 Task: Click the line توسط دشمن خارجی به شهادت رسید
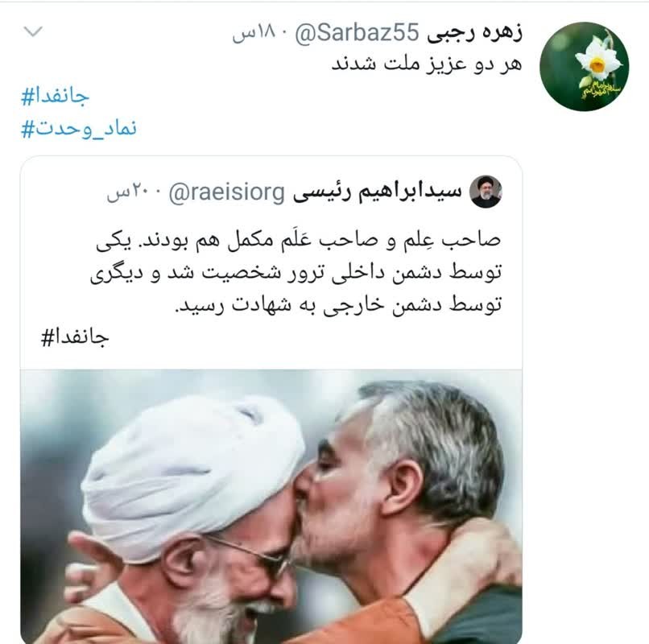point(338,305)
